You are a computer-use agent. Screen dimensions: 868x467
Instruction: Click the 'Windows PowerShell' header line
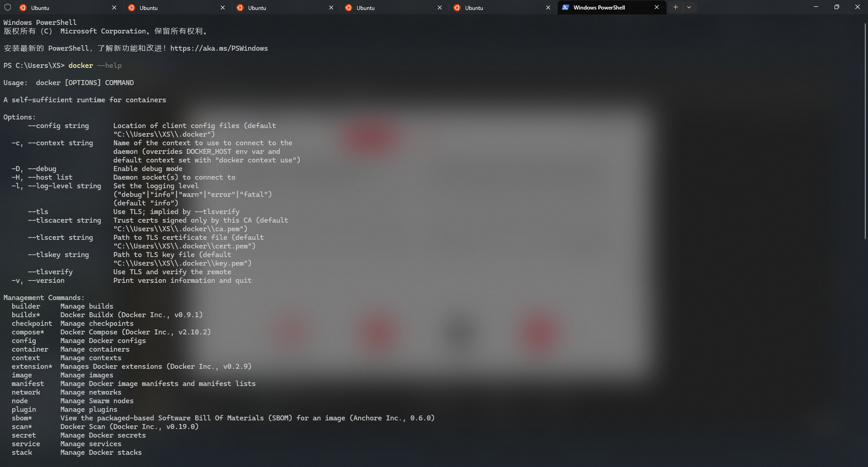[x=40, y=22]
